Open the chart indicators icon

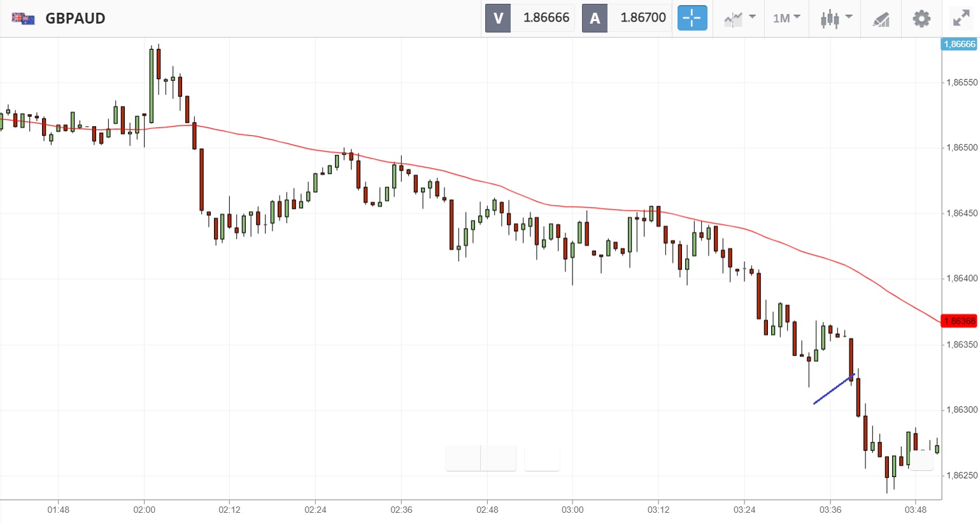tap(733, 19)
